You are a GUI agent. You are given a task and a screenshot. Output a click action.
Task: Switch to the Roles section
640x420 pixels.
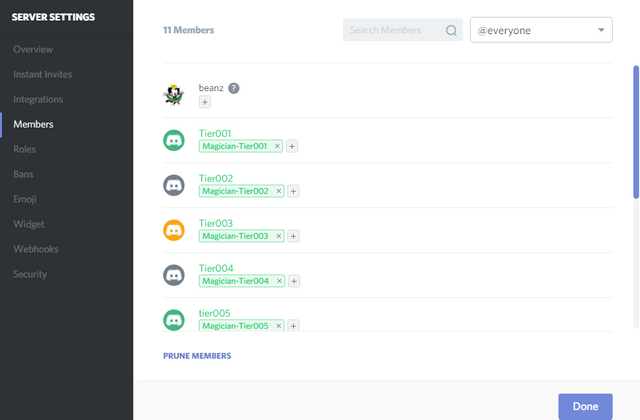(24, 149)
